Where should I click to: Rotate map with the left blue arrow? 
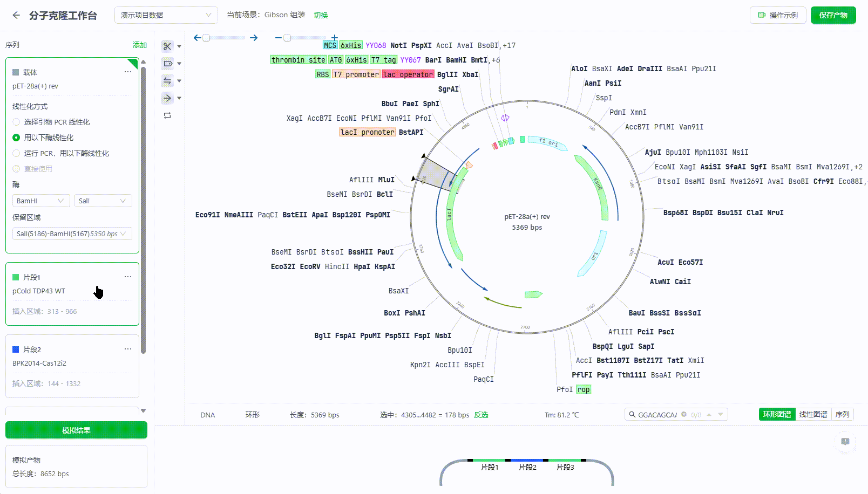198,38
